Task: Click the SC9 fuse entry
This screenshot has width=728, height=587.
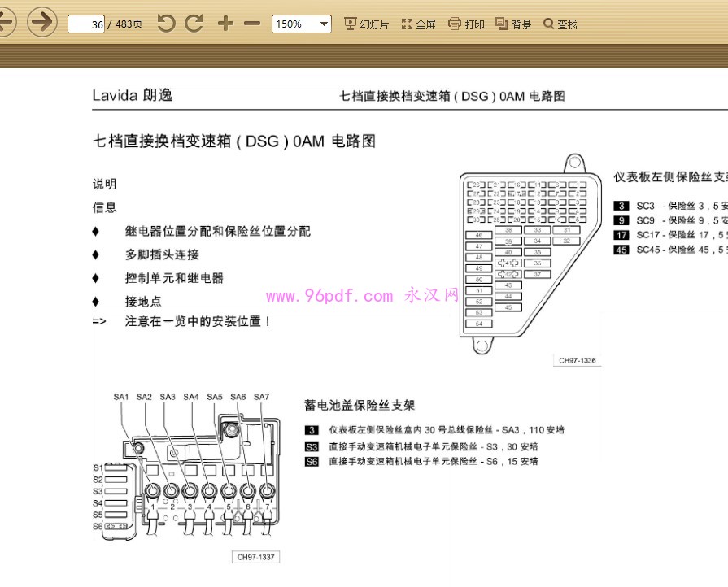Action: (671, 220)
